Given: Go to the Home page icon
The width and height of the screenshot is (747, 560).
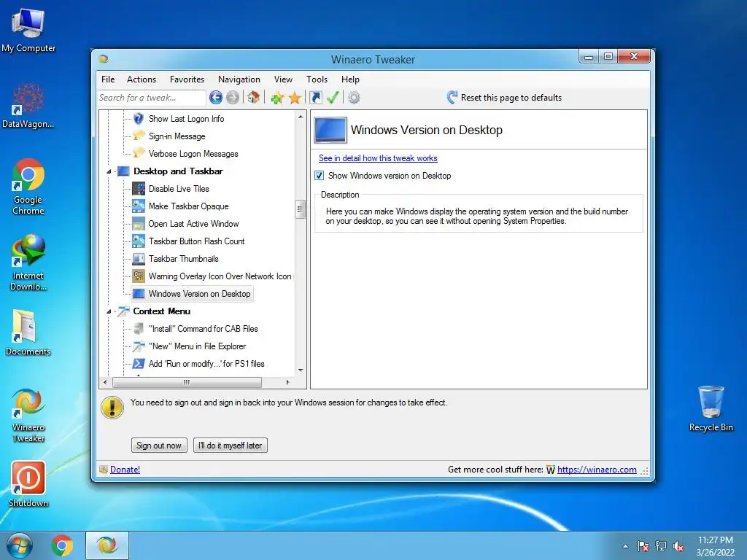Looking at the screenshot, I should [x=253, y=97].
